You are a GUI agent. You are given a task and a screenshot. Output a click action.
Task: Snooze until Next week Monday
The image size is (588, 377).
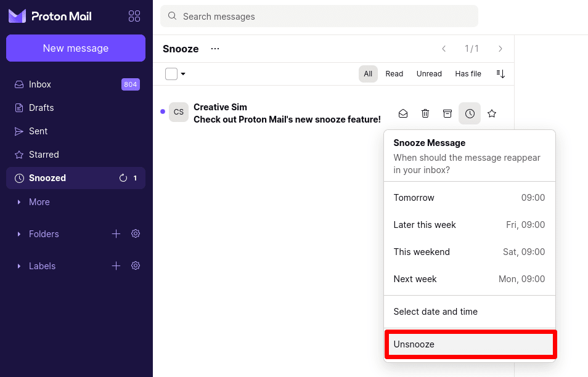click(x=470, y=279)
